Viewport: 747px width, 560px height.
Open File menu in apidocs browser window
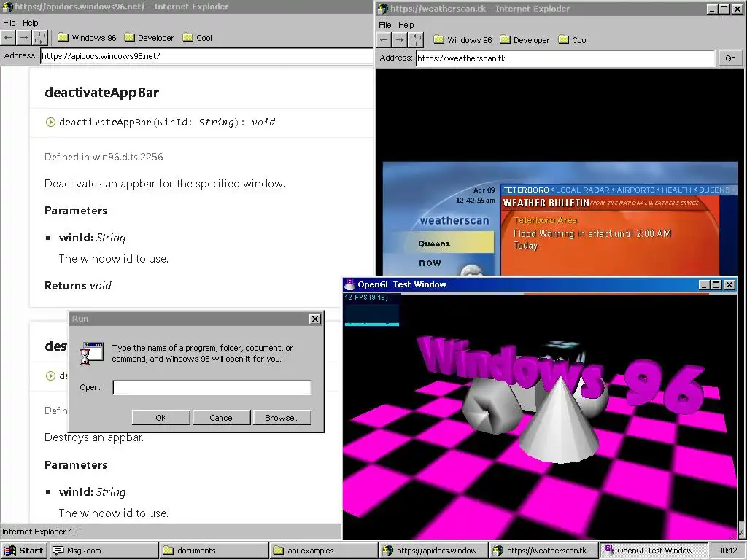pyautogui.click(x=9, y=23)
